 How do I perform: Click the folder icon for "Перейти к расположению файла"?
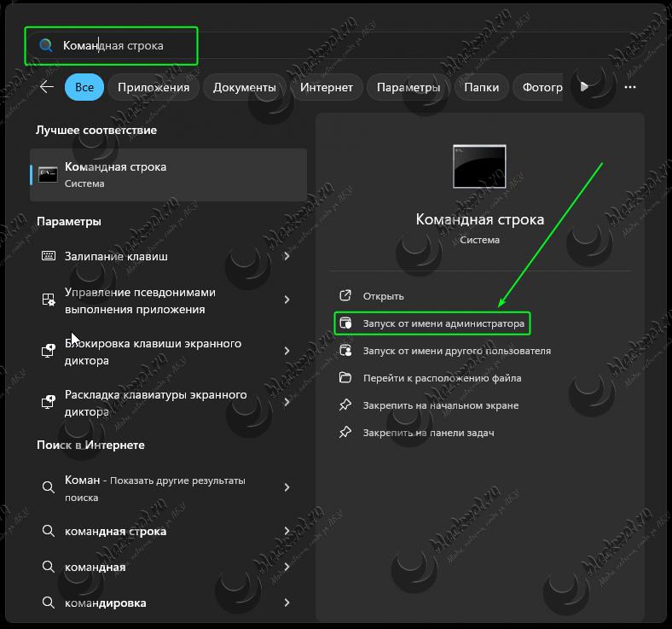click(345, 378)
